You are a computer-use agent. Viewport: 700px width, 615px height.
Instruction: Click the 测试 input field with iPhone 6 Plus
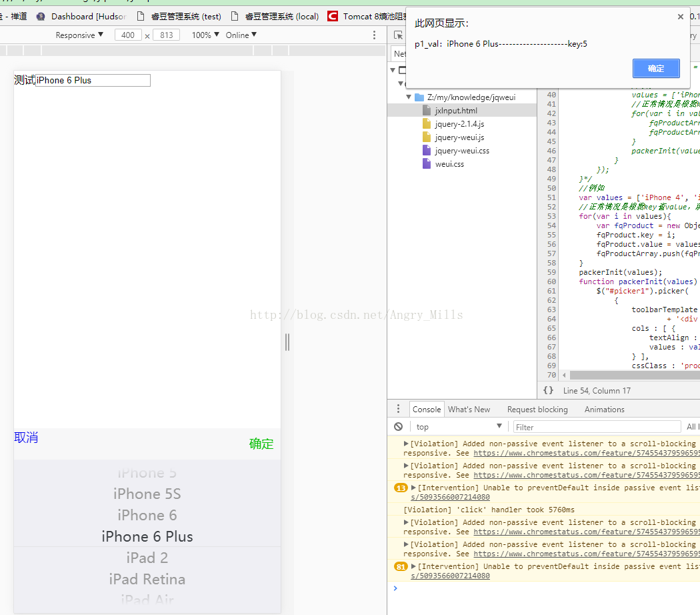click(93, 81)
